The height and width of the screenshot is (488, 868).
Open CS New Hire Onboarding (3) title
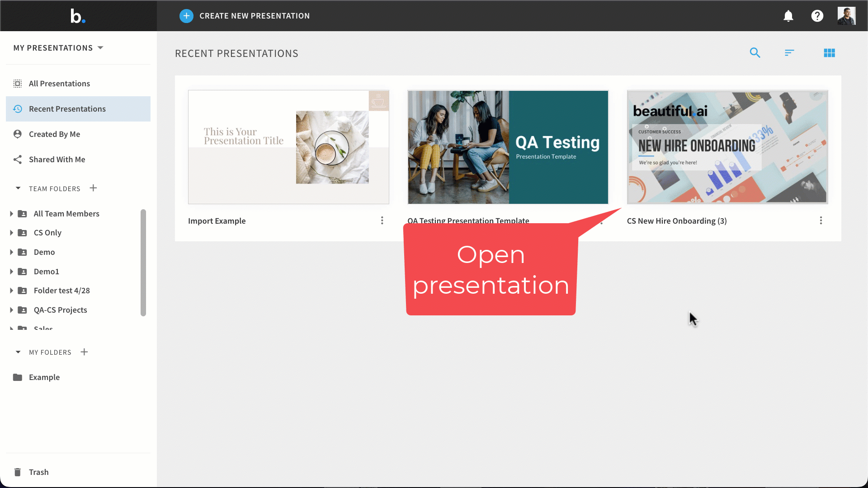tap(677, 221)
